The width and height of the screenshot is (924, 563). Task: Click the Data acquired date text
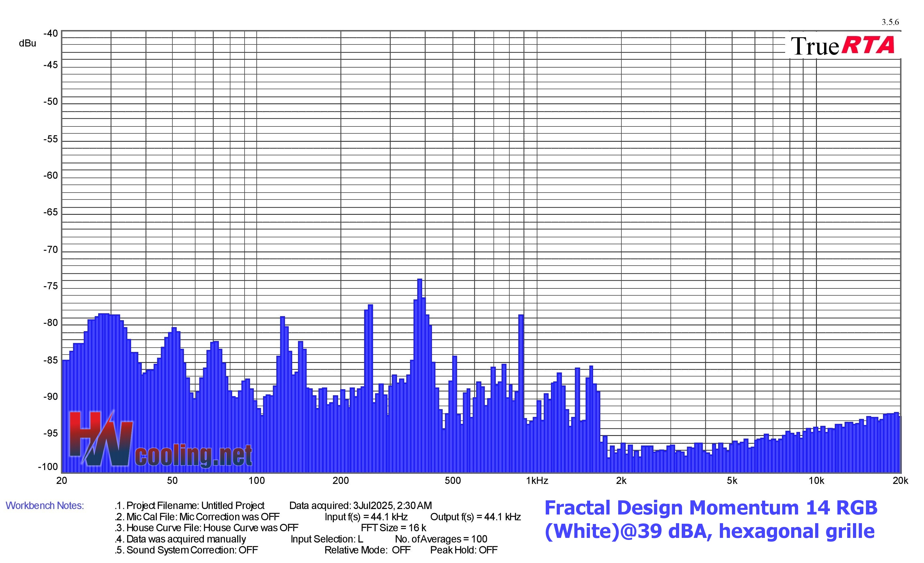click(x=360, y=506)
